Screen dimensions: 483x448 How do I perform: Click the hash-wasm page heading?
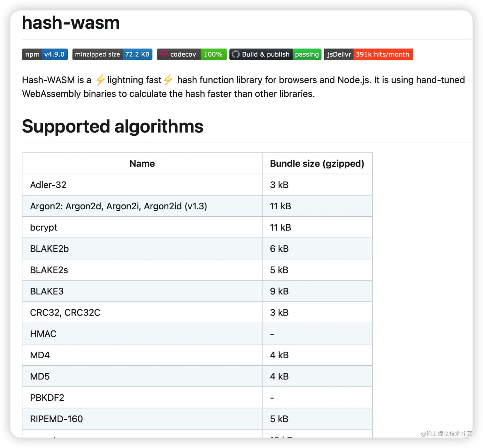(x=71, y=23)
